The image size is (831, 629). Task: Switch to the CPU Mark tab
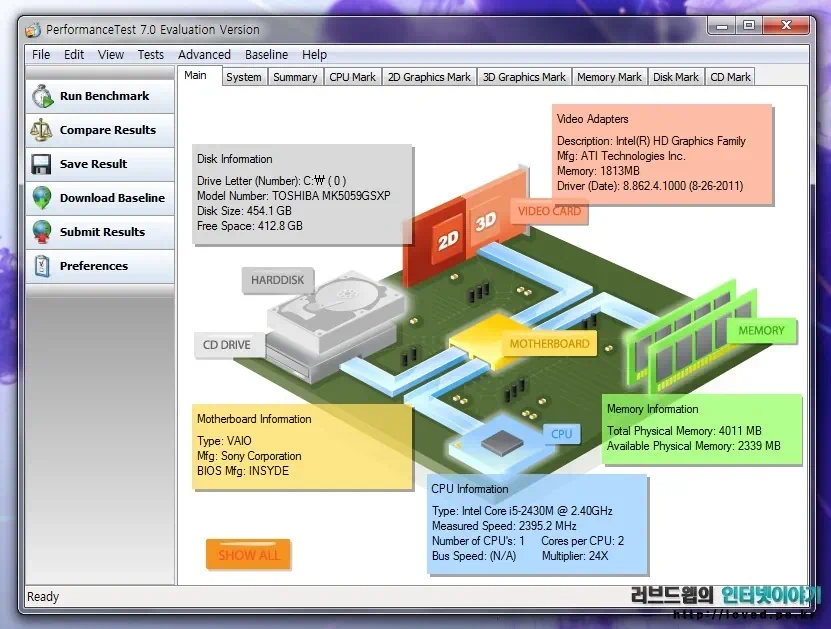pyautogui.click(x=352, y=77)
